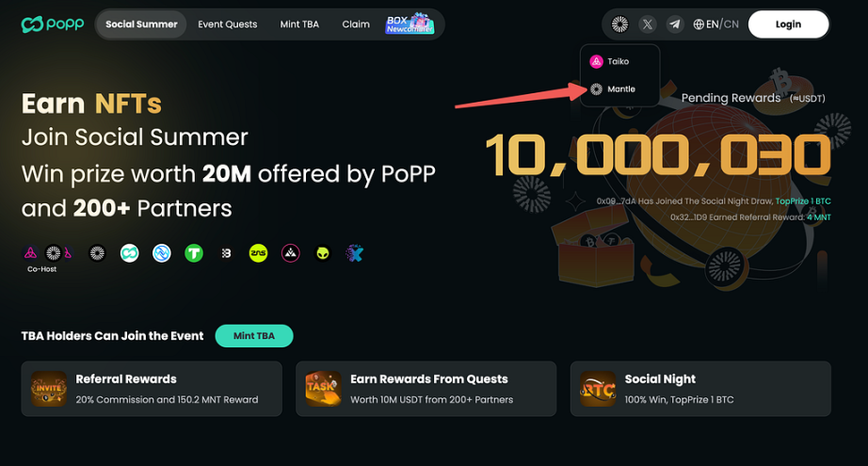Click the green T partner logo

(194, 253)
